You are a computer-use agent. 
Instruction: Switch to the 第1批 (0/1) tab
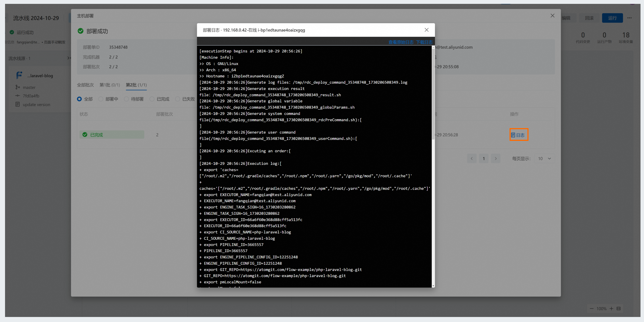click(110, 85)
